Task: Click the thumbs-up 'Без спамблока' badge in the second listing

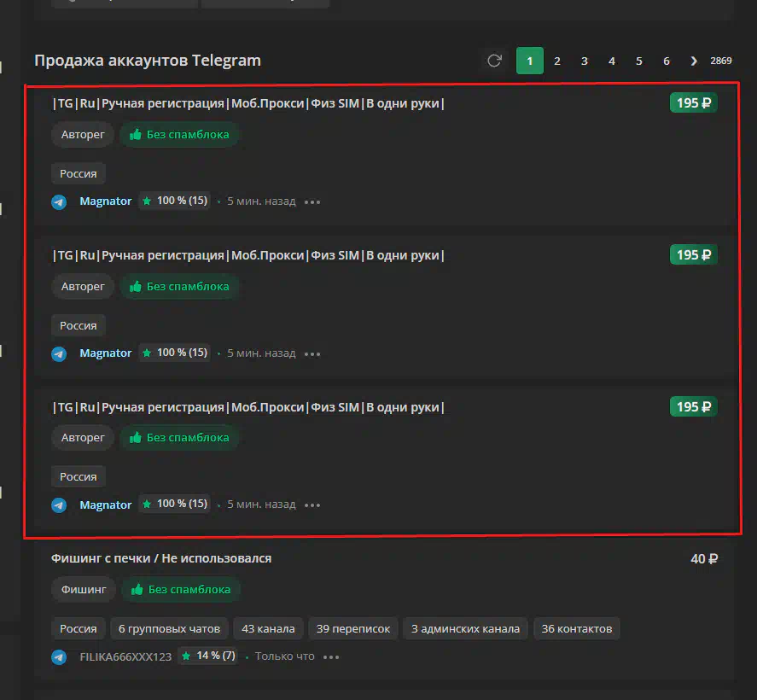Action: 179,287
